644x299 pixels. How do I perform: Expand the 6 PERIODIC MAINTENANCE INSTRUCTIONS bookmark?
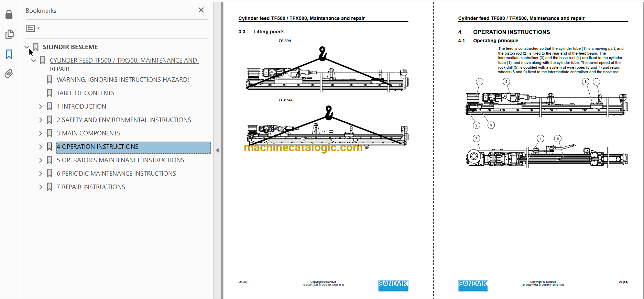coord(41,174)
